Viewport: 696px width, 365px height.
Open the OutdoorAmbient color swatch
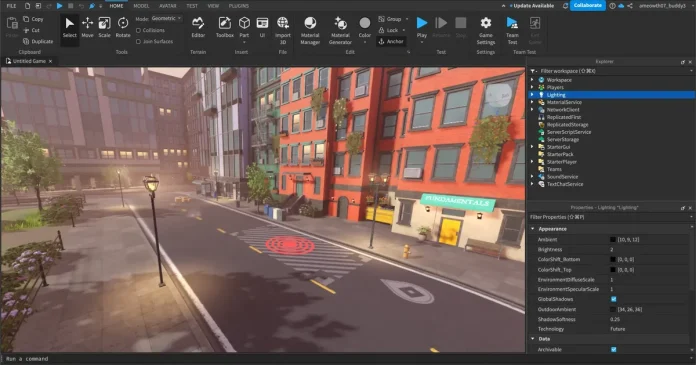click(613, 309)
